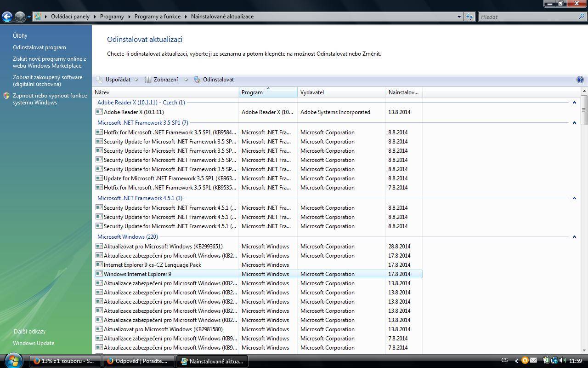Open Programy a funkce breadcrumb
The height and width of the screenshot is (368, 588).
pyautogui.click(x=158, y=17)
